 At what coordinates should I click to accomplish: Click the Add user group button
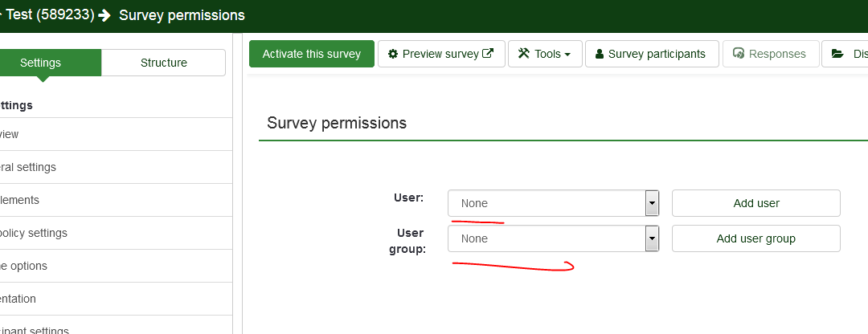(x=755, y=238)
